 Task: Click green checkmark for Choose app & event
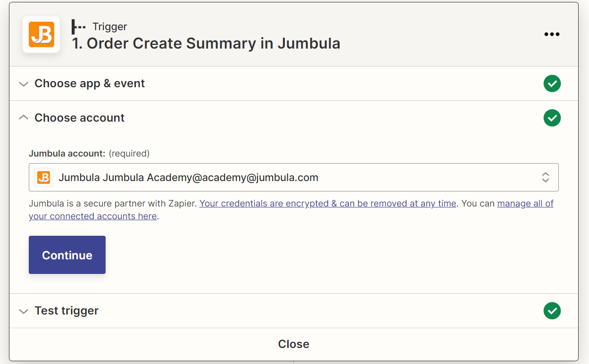tap(552, 83)
